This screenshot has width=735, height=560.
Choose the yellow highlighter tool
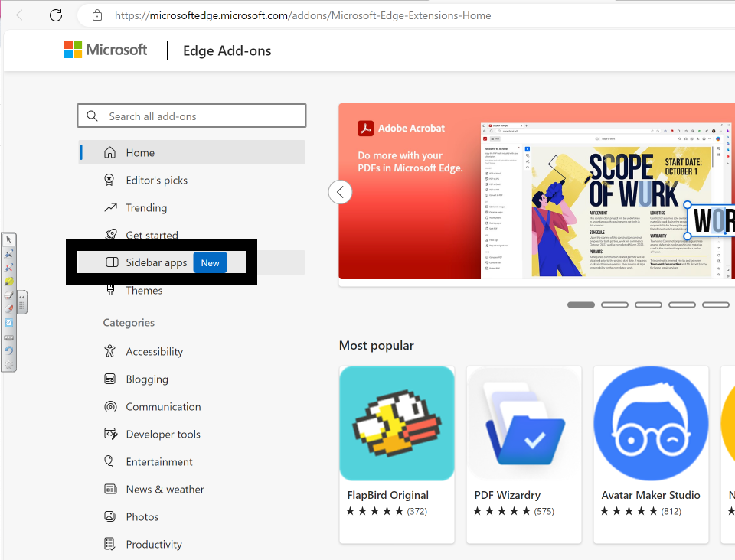(x=9, y=282)
